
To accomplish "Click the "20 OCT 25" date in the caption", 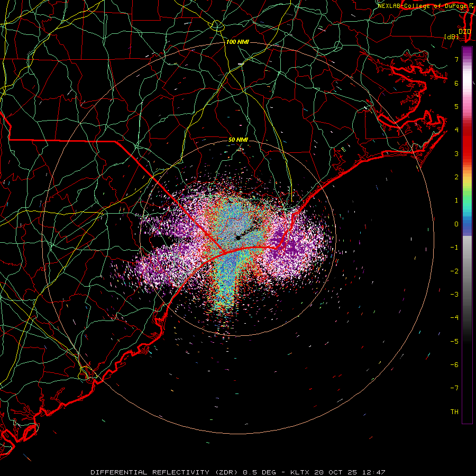I will [336, 472].
